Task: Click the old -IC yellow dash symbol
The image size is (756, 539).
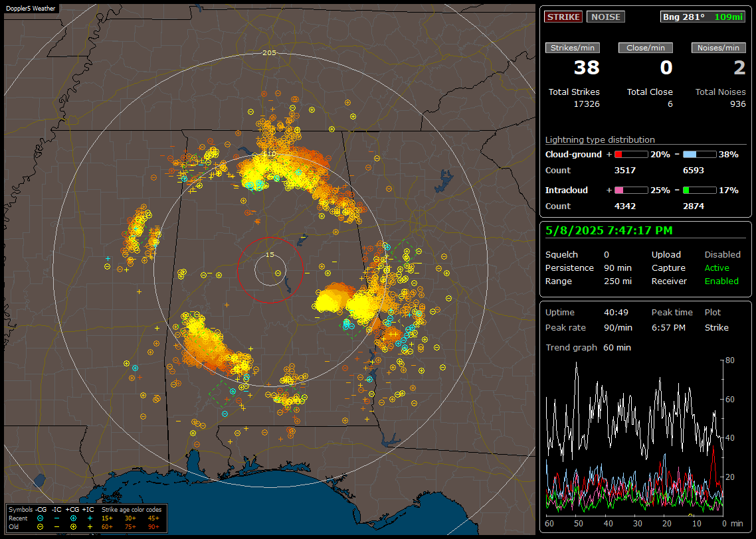Action: (57, 527)
